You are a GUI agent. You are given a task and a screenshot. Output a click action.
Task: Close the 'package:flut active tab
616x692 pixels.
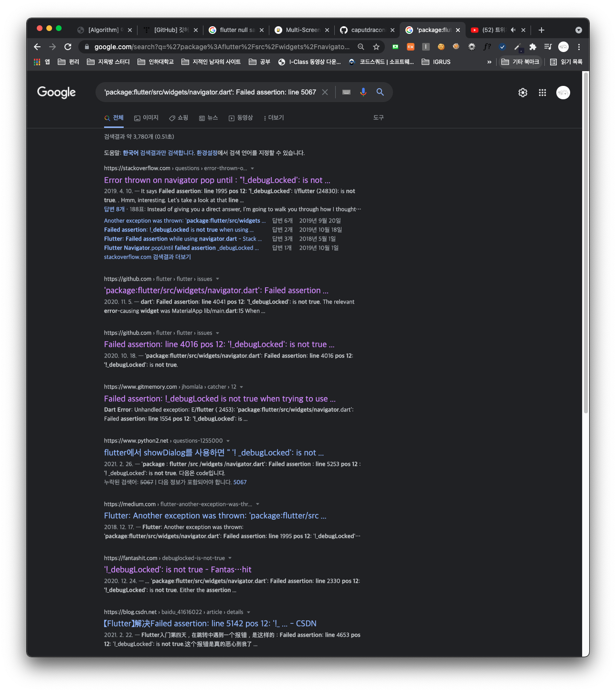[x=458, y=30]
